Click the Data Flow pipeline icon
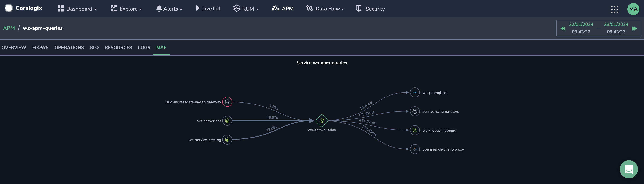The width and height of the screenshot is (644, 184). [x=309, y=8]
